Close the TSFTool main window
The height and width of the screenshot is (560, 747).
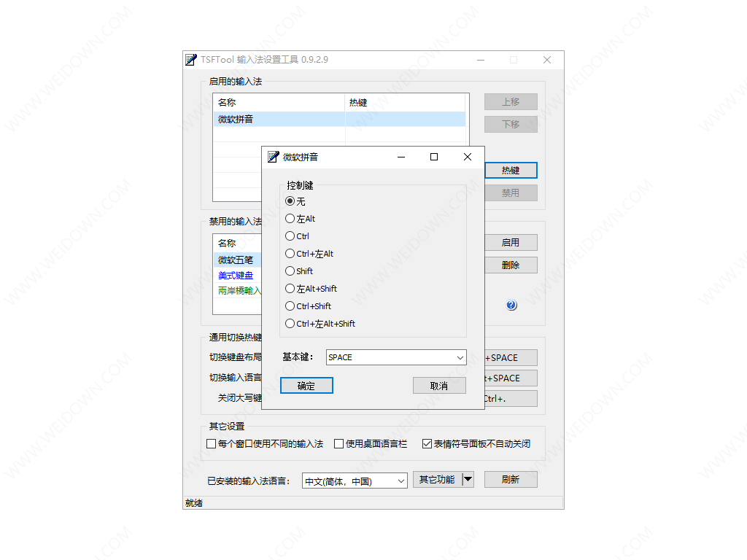pos(547,60)
